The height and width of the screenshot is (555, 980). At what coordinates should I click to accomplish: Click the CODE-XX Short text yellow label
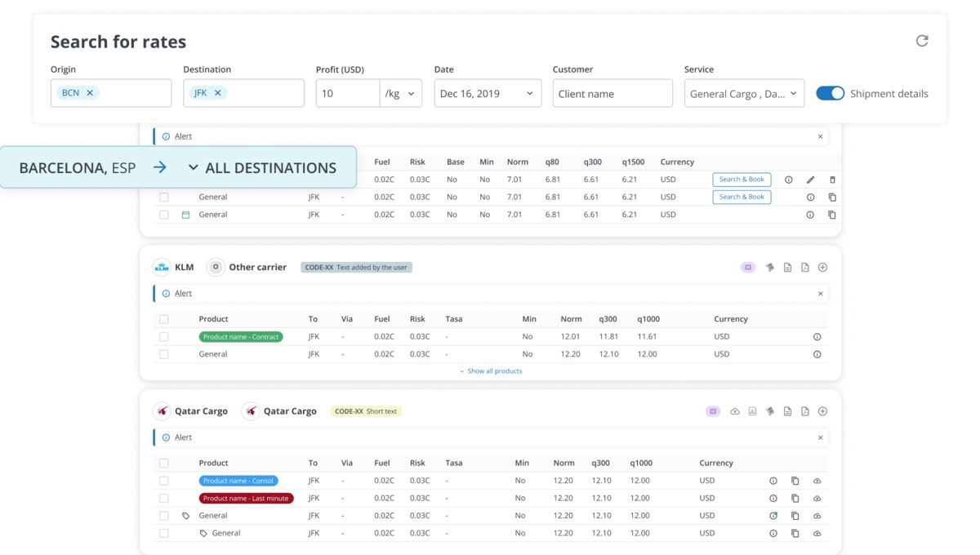point(366,411)
